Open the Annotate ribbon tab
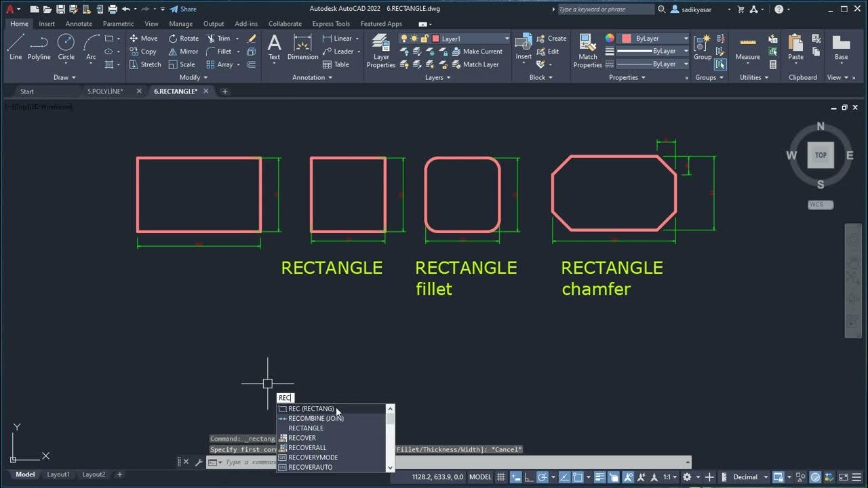This screenshot has width=868, height=488. point(79,24)
